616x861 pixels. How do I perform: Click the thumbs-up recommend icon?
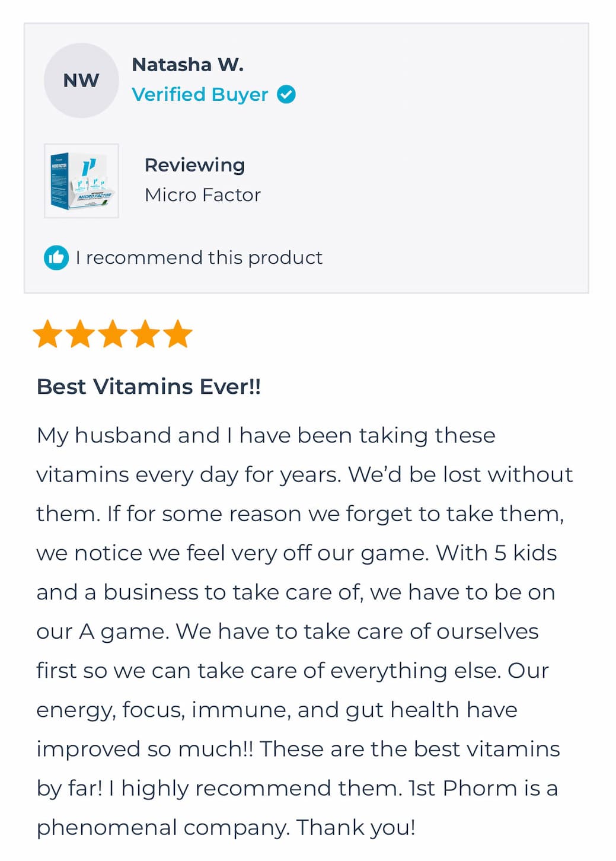click(x=56, y=257)
